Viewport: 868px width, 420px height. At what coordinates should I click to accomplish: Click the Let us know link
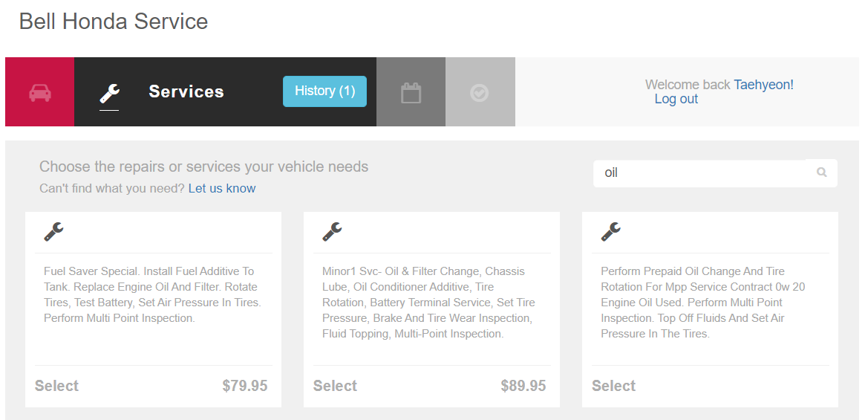tap(222, 188)
